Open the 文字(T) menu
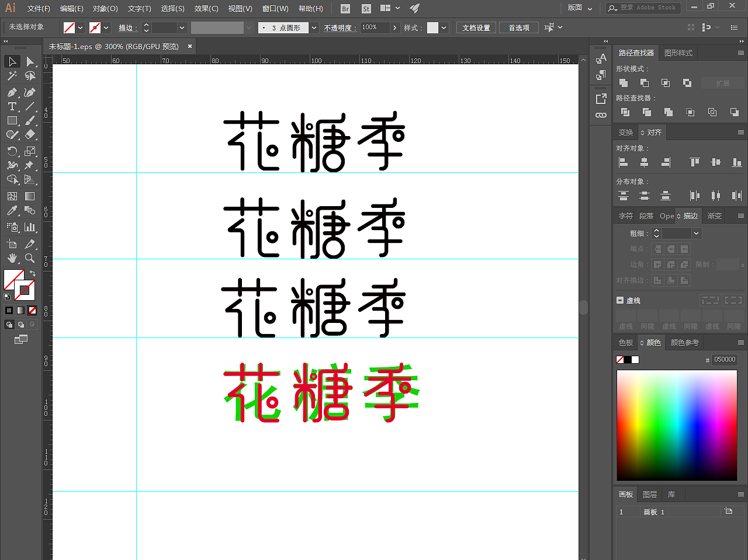Viewport: 748px width, 560px height. pos(139,8)
